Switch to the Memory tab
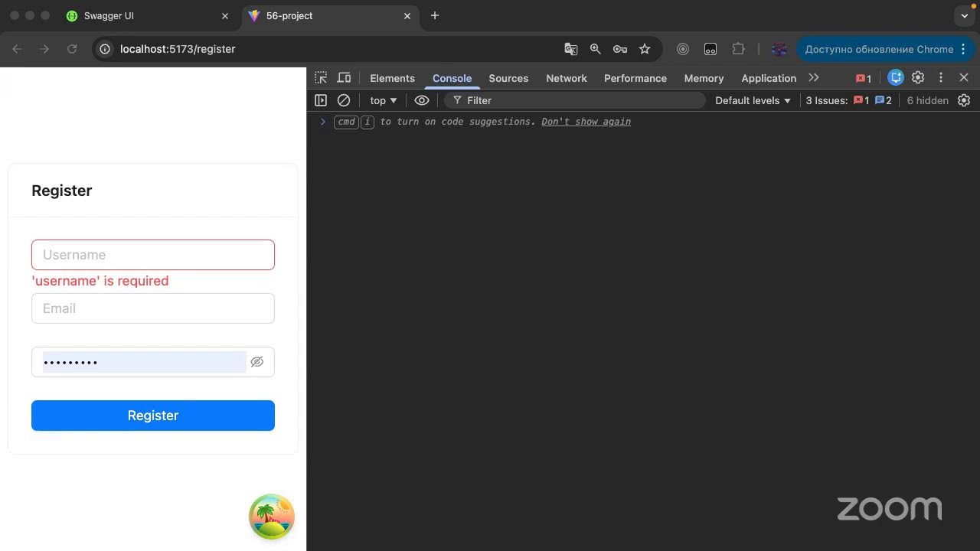 pyautogui.click(x=704, y=78)
